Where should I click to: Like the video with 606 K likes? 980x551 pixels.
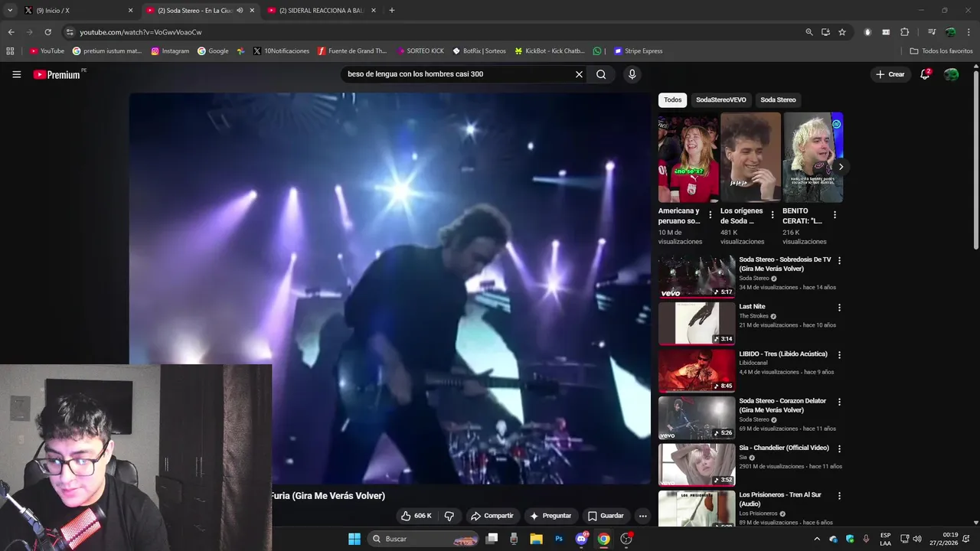point(416,516)
